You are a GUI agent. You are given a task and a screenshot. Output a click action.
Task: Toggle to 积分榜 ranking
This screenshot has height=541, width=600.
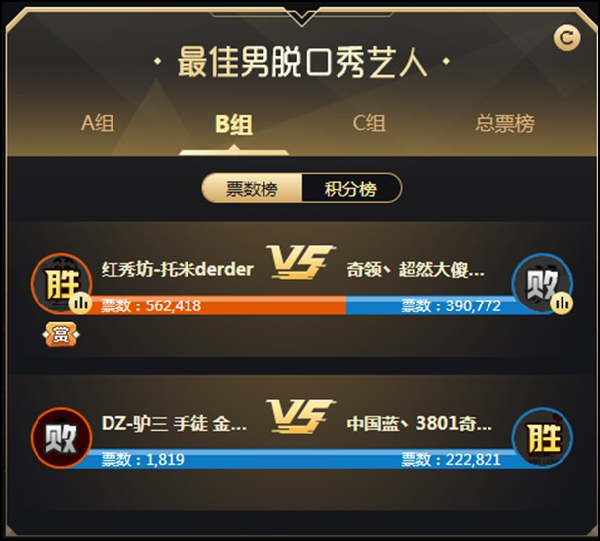pyautogui.click(x=351, y=188)
